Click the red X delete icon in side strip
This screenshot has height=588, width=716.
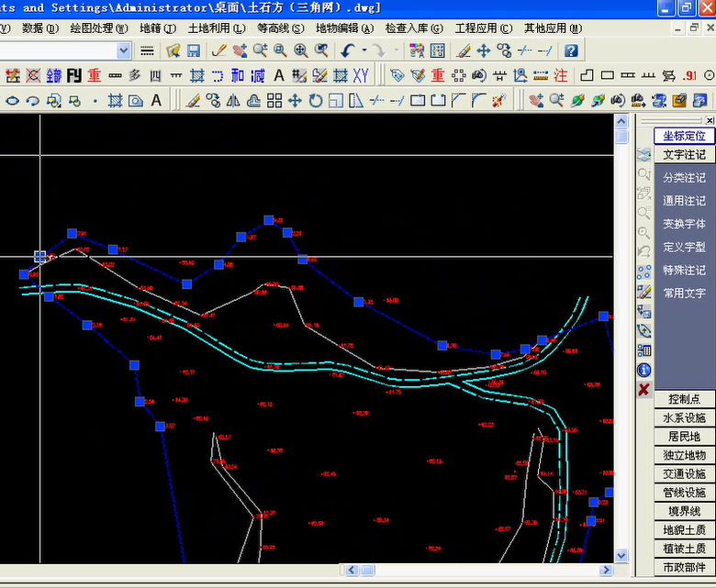pyautogui.click(x=643, y=390)
